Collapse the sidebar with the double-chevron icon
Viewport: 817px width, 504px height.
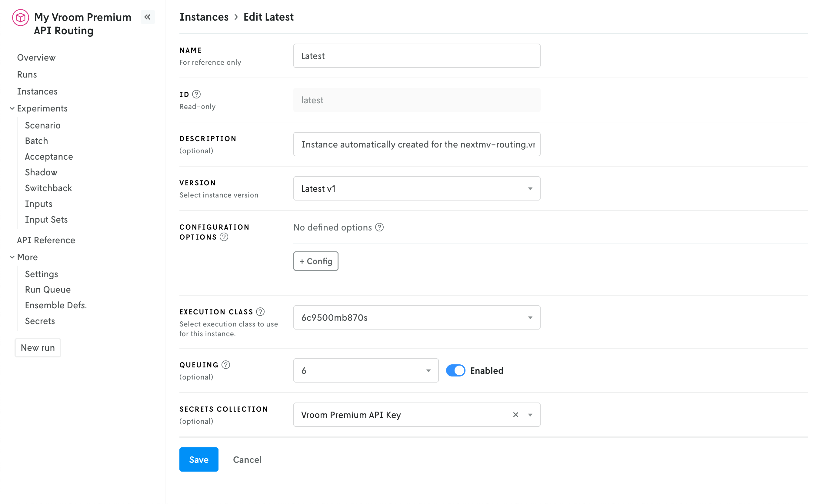[x=147, y=17]
